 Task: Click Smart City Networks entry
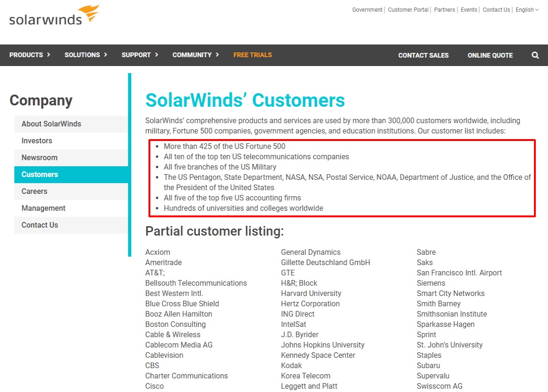coord(451,294)
